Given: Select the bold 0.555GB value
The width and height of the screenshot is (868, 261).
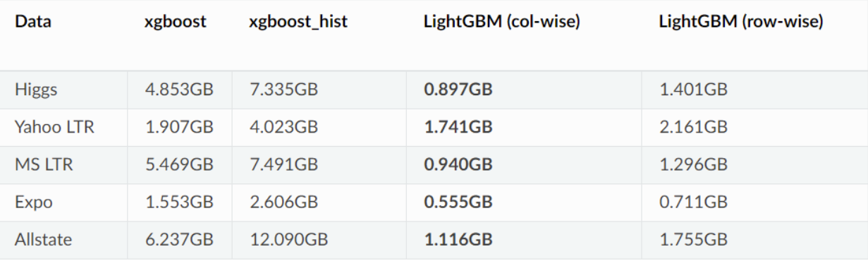Looking at the screenshot, I should pyautogui.click(x=458, y=202).
